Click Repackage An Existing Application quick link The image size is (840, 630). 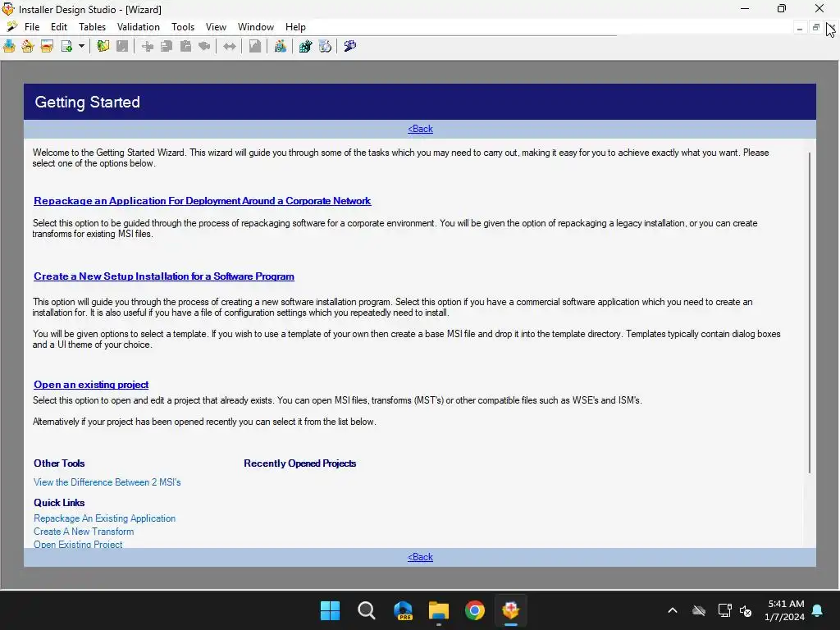pyautogui.click(x=104, y=518)
